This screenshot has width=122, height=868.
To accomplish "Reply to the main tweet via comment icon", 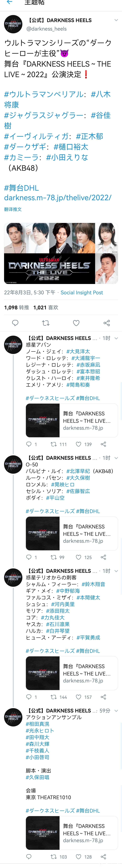I will (x=15, y=323).
